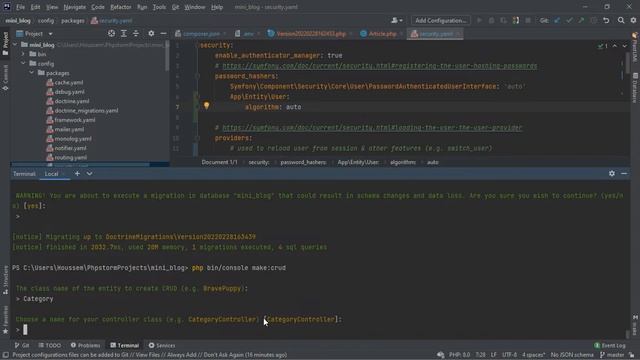Open the Event Log indicator
Viewport: 640px width, 360px height.
610,345
